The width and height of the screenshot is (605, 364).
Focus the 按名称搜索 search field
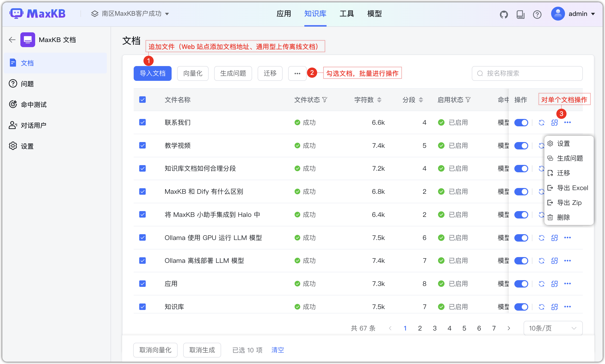[527, 73]
